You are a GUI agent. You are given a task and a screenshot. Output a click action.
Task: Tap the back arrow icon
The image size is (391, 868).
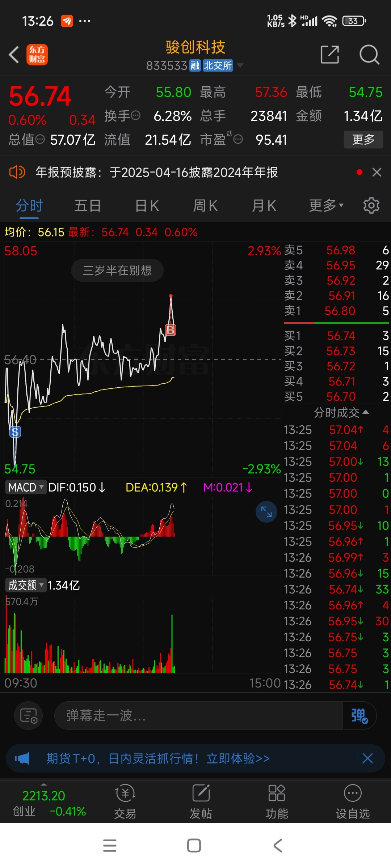pos(14,55)
